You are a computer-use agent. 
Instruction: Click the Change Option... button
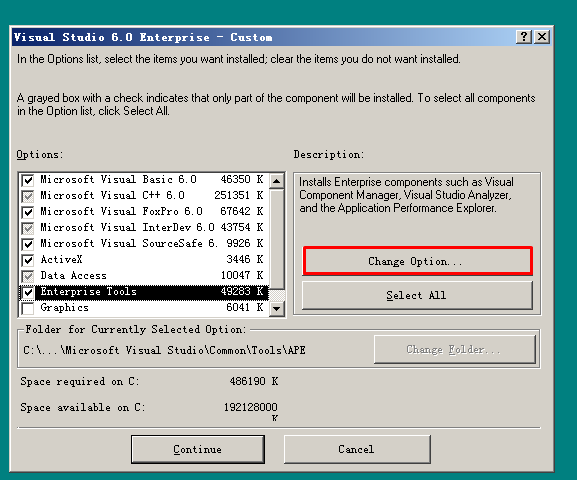pos(417,261)
